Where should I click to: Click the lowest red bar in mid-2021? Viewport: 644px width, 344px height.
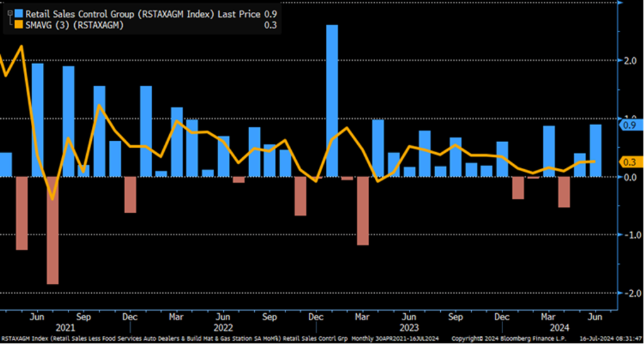(x=53, y=230)
